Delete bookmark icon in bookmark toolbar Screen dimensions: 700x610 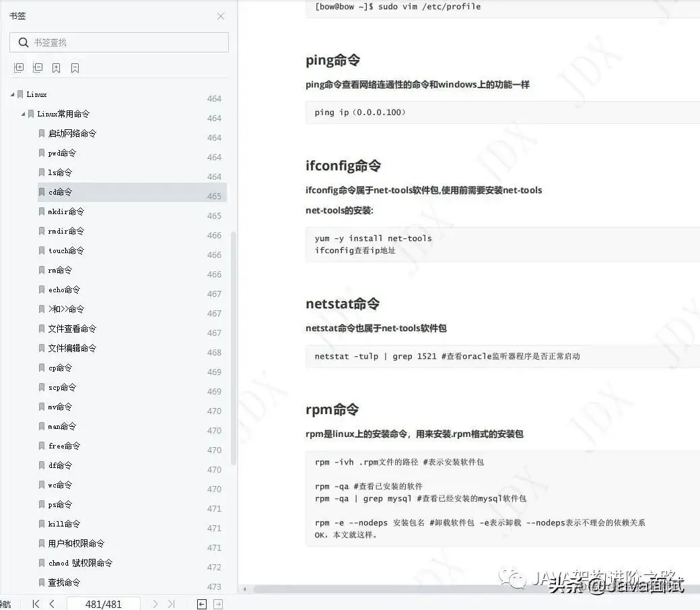75,68
